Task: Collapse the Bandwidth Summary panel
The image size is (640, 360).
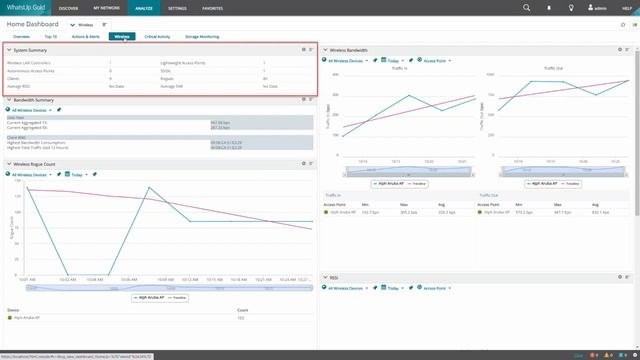Action: click(9, 100)
